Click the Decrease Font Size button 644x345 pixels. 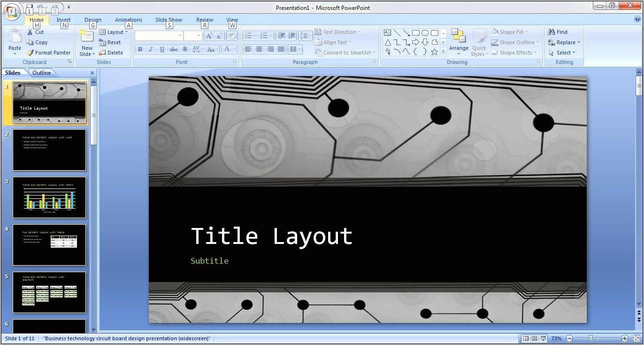219,36
